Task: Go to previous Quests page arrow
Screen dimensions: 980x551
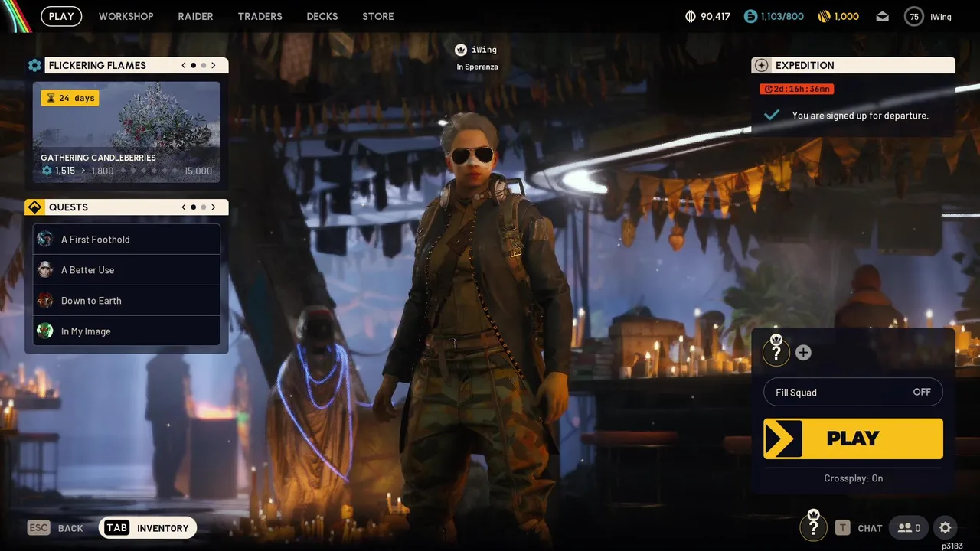Action: point(184,207)
